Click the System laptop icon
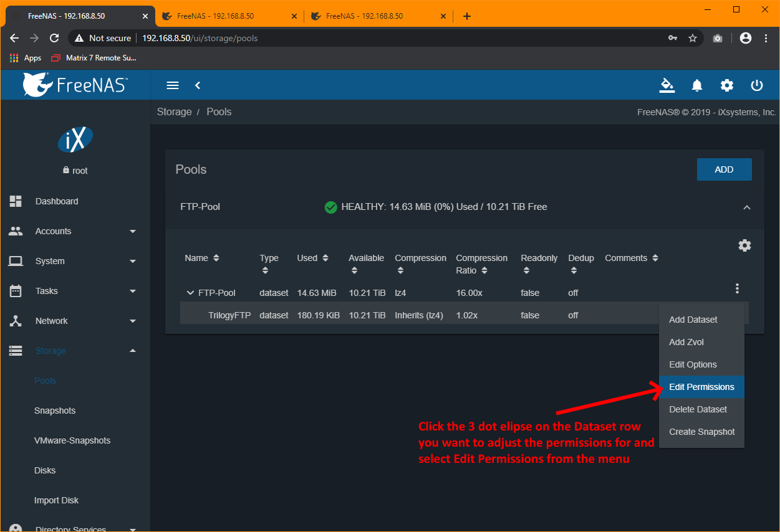The image size is (780, 532). point(16,261)
